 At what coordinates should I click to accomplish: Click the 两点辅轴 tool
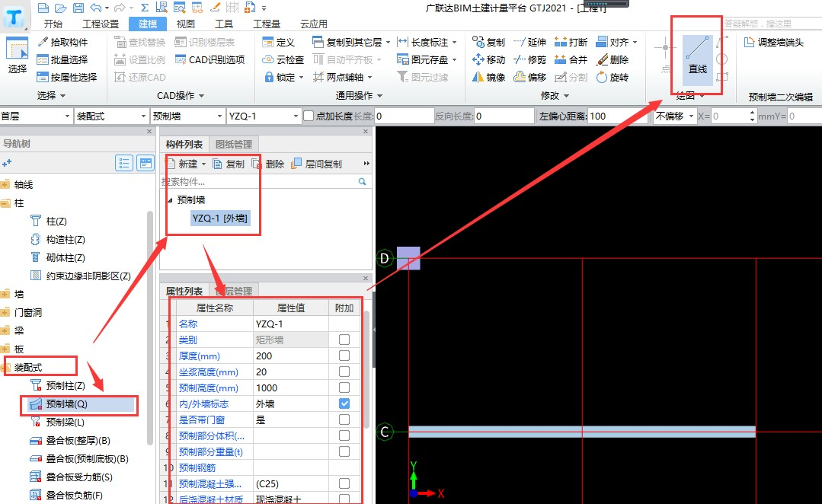[342, 77]
